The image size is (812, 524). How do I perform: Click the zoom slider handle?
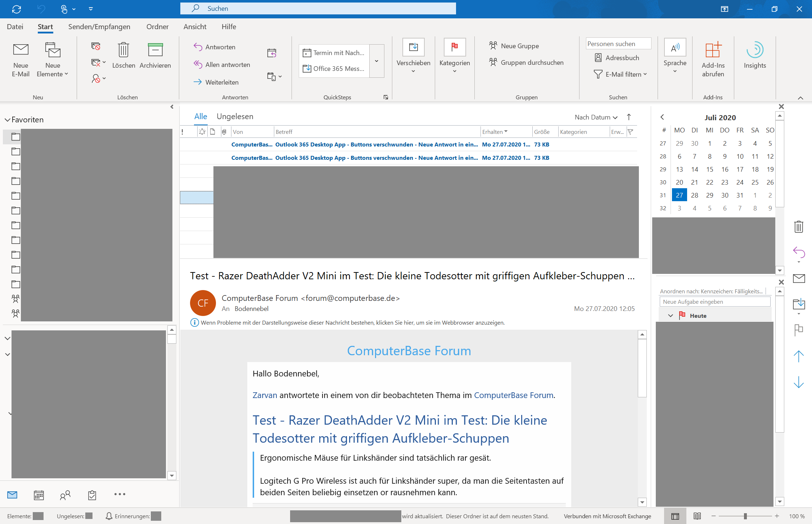click(745, 516)
